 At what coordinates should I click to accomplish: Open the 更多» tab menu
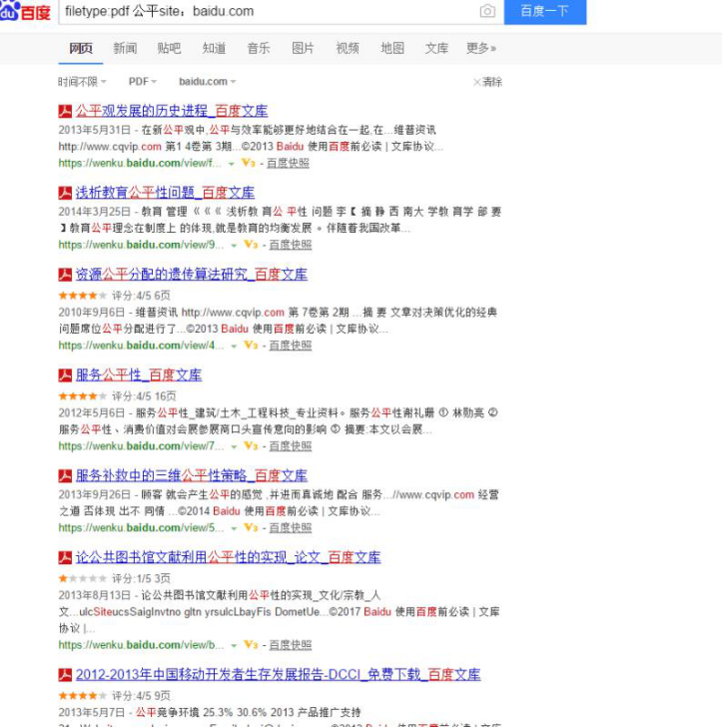[x=481, y=48]
